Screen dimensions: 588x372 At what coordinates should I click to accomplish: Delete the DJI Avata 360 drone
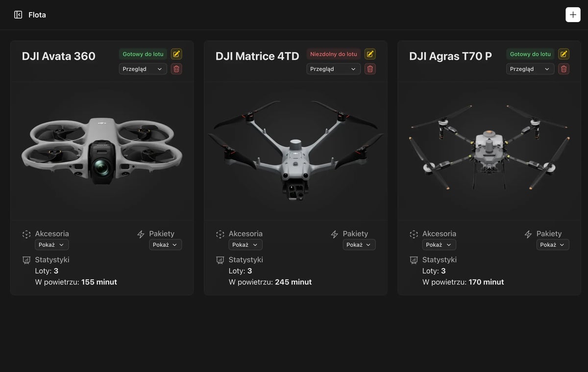(x=176, y=69)
